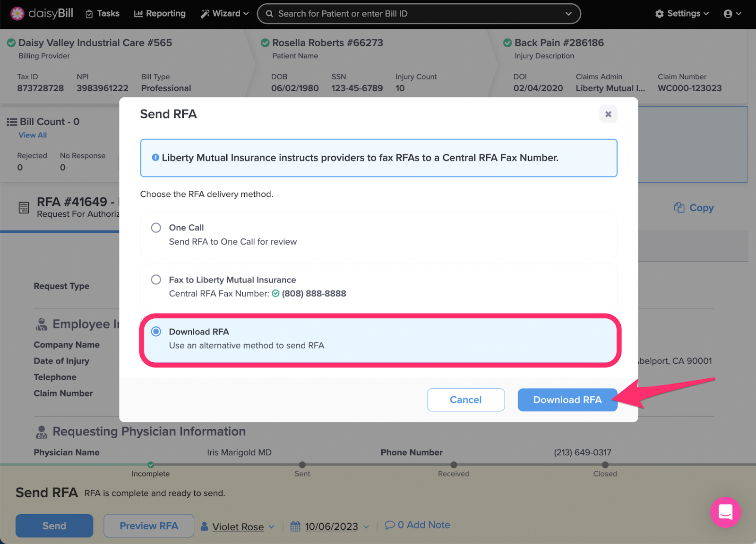Open the Wizard dropdown menu

(224, 14)
